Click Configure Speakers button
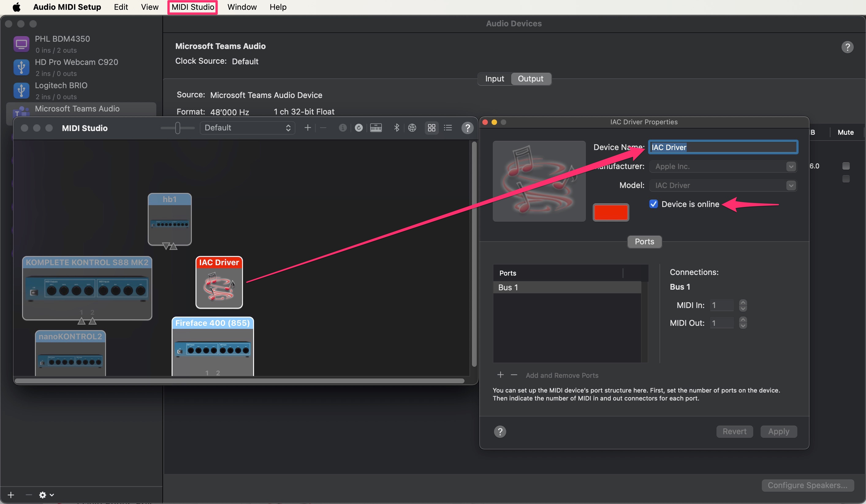The width and height of the screenshot is (866, 504). [x=807, y=485]
